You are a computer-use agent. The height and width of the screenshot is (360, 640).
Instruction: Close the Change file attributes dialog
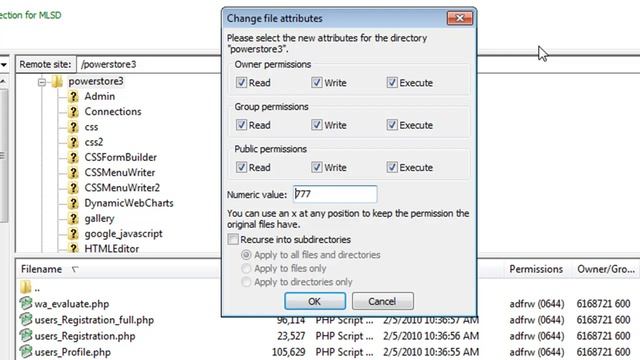click(460, 18)
